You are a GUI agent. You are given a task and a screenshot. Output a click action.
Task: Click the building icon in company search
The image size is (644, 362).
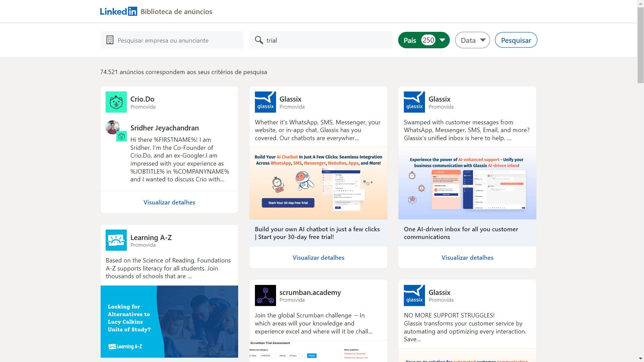tap(110, 40)
